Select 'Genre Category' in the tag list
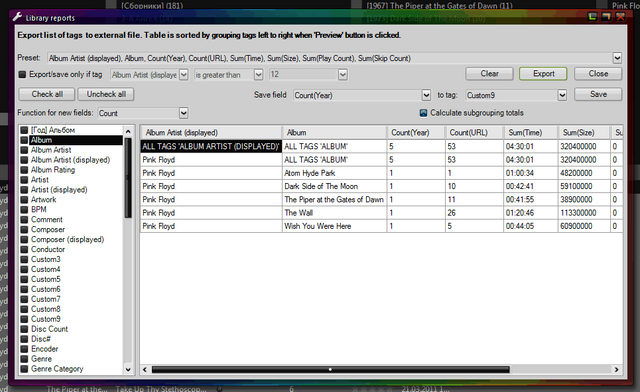The width and height of the screenshot is (640, 392). pyautogui.click(x=57, y=369)
